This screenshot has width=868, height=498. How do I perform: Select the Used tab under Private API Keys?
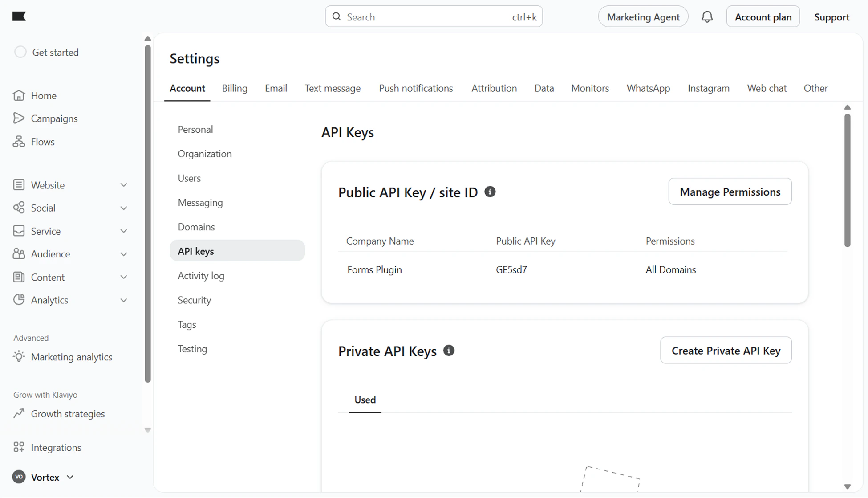tap(365, 400)
